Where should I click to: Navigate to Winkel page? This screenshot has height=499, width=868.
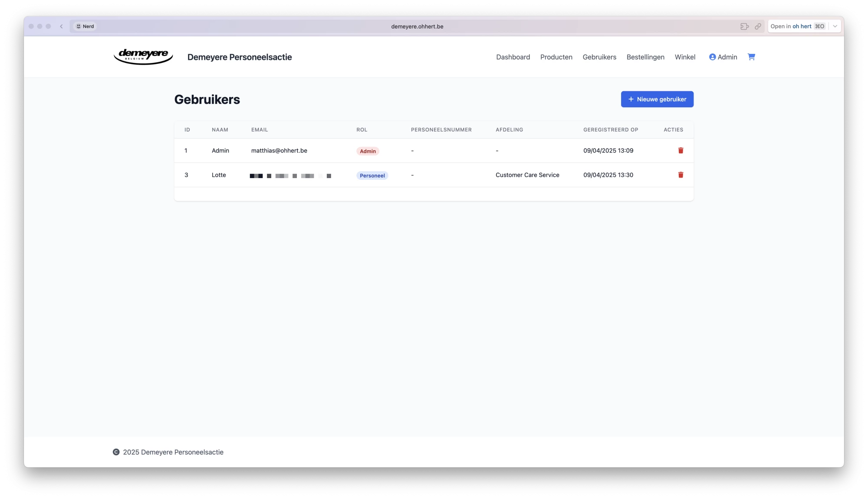coord(685,57)
